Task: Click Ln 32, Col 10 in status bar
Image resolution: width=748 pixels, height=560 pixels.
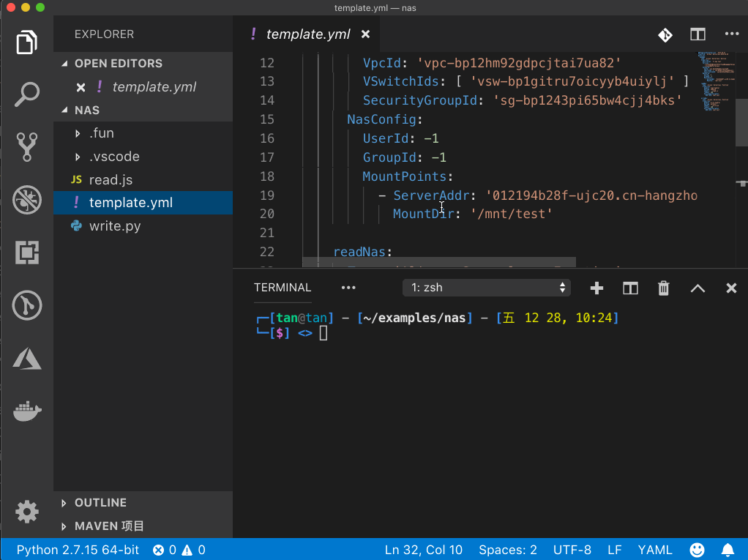Action: pyautogui.click(x=424, y=550)
